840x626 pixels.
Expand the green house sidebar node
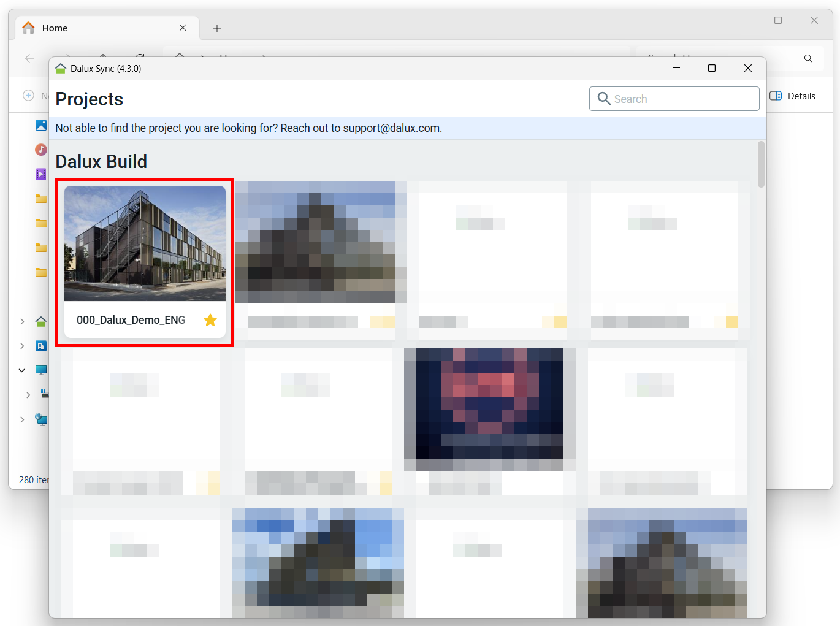[x=22, y=321]
